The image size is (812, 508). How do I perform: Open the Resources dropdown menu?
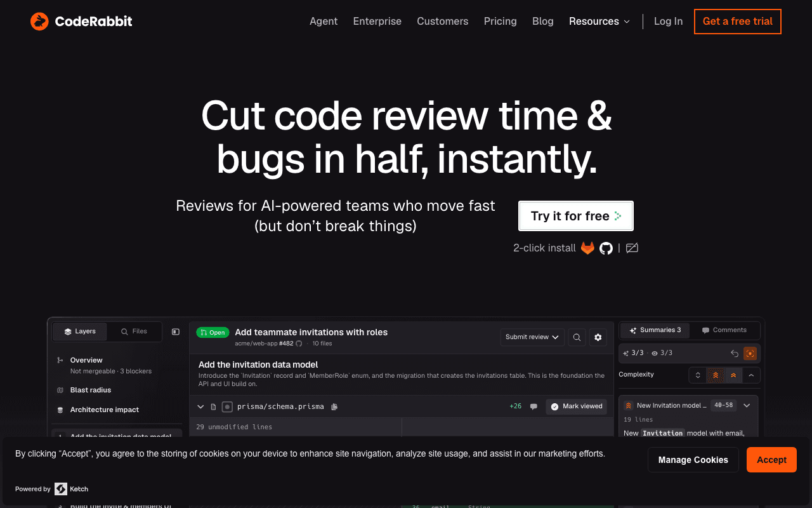[599, 22]
